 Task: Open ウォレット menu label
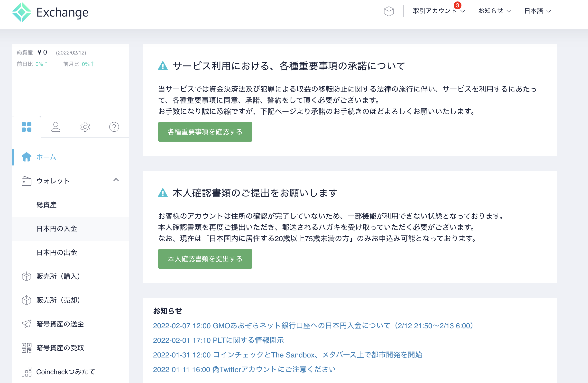pos(53,181)
